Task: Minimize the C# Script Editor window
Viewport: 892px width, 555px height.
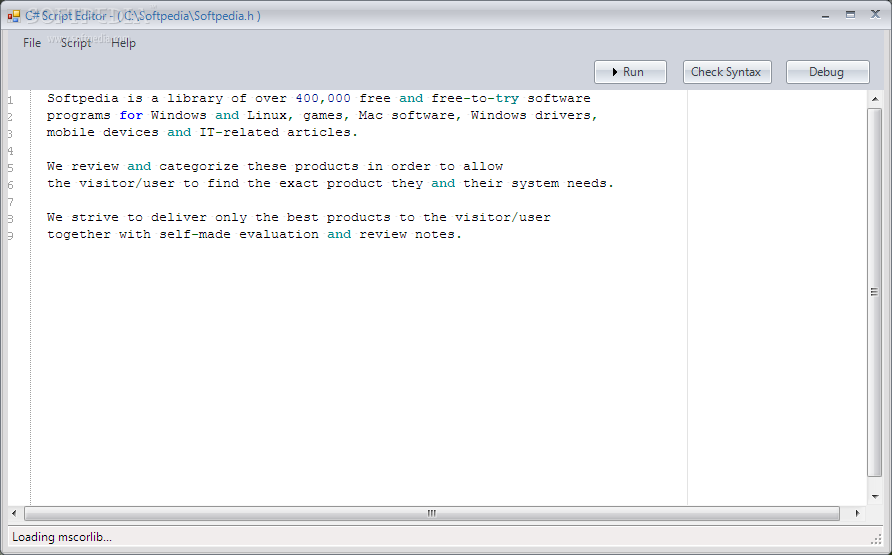Action: pyautogui.click(x=825, y=16)
